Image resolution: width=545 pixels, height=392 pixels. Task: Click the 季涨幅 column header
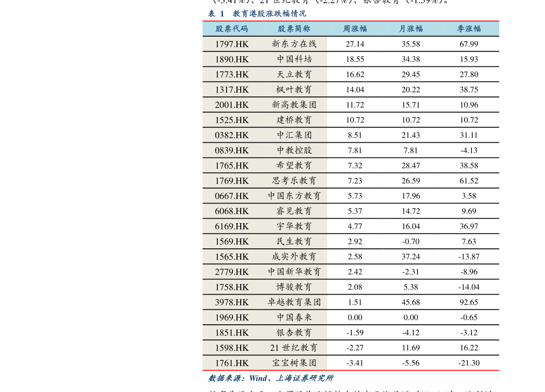click(x=469, y=29)
